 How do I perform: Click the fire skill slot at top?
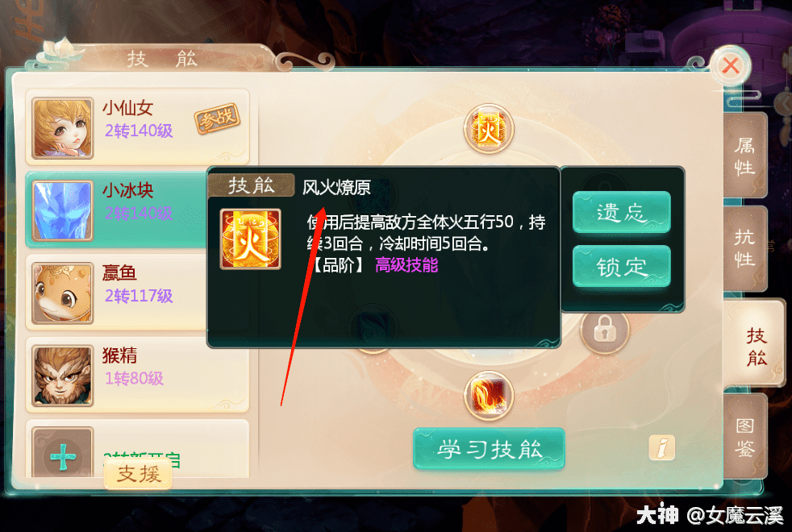pyautogui.click(x=489, y=129)
